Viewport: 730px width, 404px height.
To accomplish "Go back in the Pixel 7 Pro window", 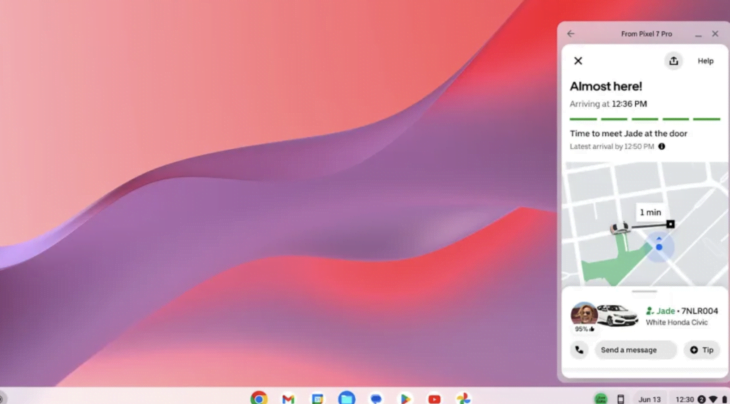I will pos(570,34).
